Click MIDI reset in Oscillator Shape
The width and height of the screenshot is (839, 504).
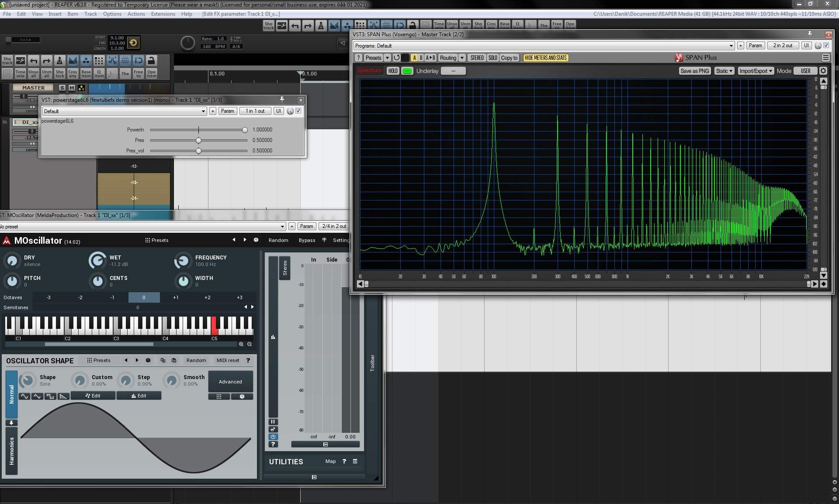tap(228, 360)
